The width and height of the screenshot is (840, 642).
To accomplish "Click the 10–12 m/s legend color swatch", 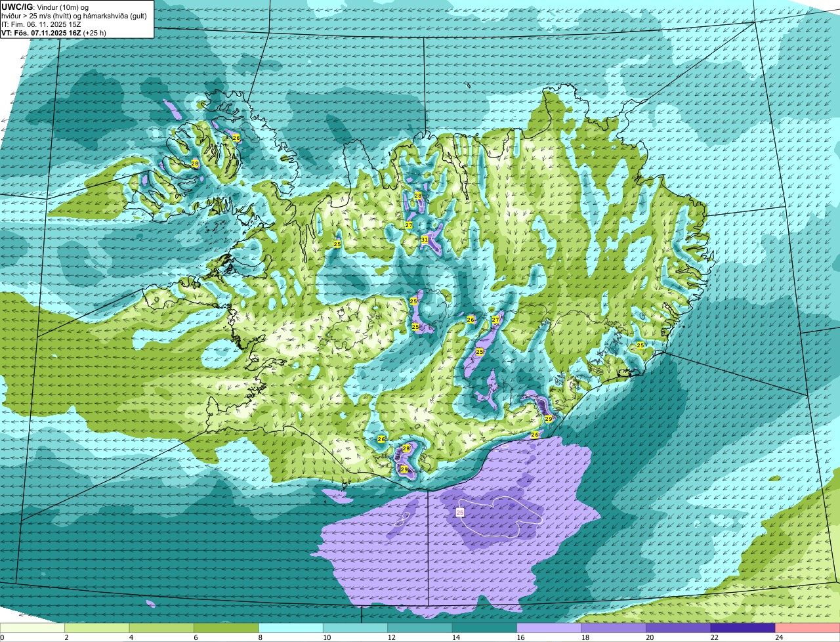I will (356, 628).
